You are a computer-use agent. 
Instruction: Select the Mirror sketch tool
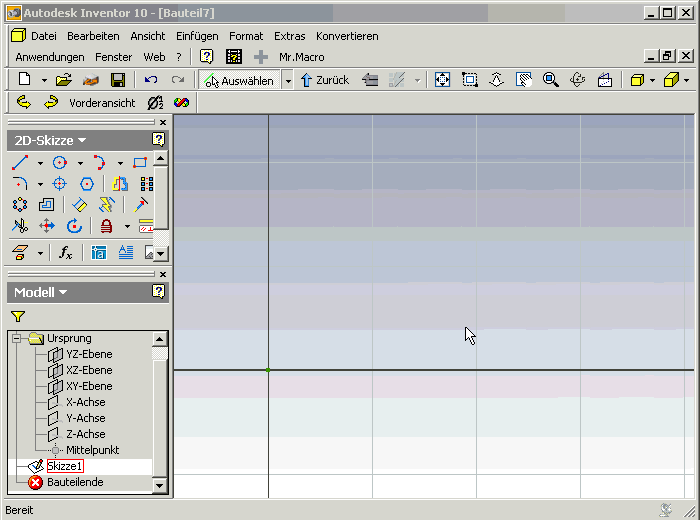pyautogui.click(x=120, y=184)
